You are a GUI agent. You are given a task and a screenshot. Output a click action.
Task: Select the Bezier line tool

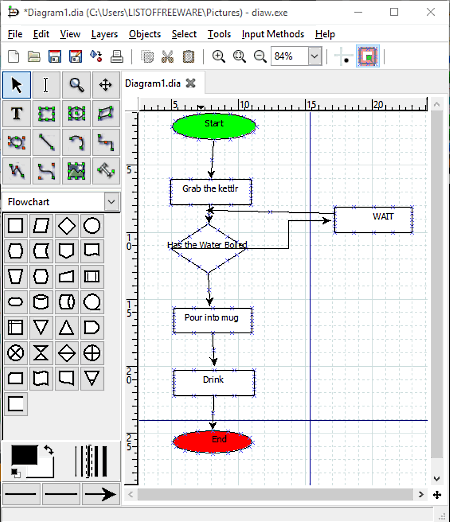point(46,171)
